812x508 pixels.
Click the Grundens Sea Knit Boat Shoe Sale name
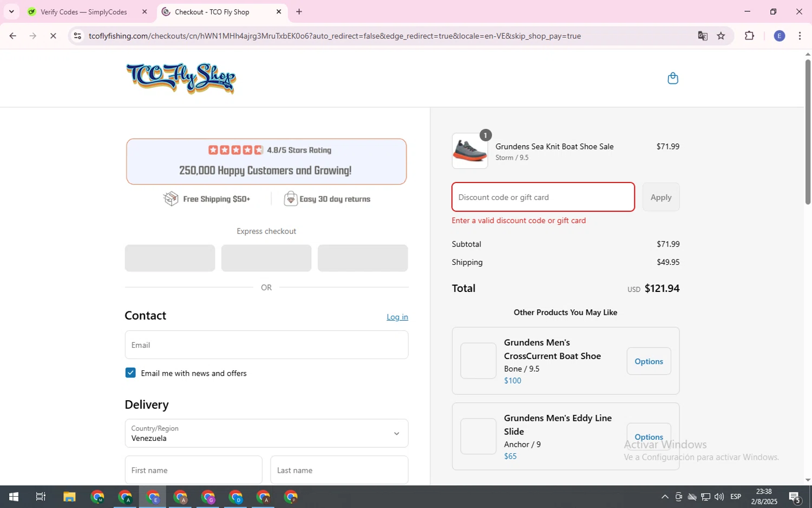(x=554, y=146)
